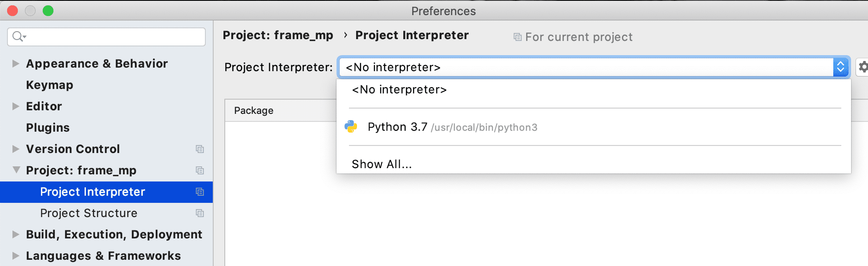Click the Python logo icon in dropdown
The height and width of the screenshot is (266, 868).
point(351,127)
